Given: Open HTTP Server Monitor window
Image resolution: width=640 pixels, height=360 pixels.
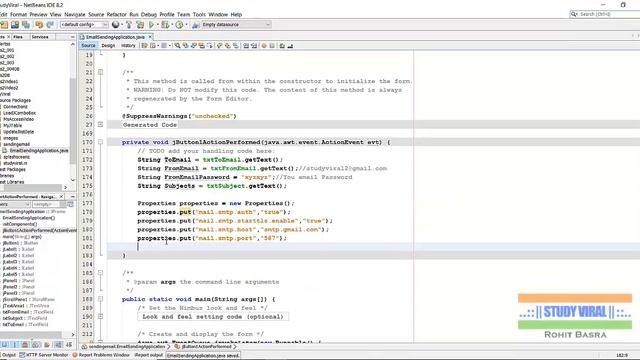Looking at the screenshot, I should point(44,355).
